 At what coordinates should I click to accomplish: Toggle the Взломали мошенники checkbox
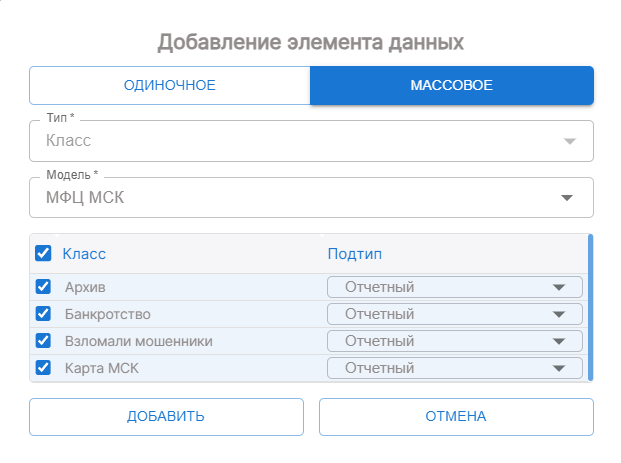click(43, 341)
